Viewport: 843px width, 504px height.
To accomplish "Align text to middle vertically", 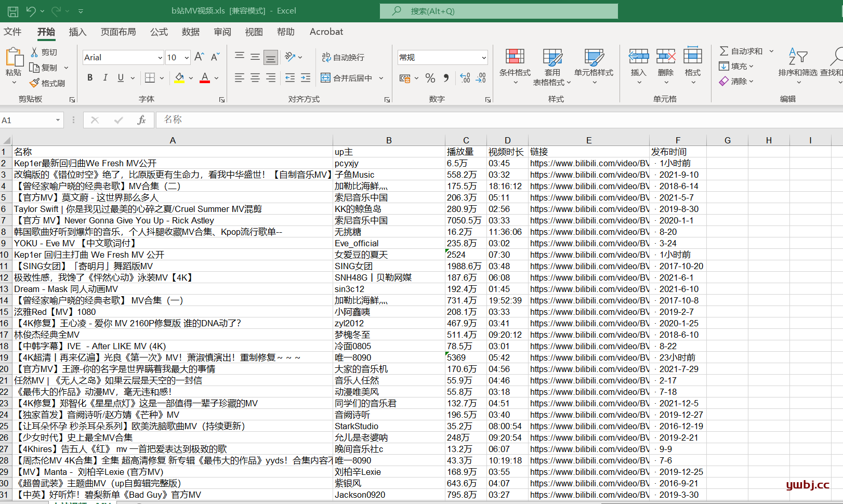I will click(255, 57).
